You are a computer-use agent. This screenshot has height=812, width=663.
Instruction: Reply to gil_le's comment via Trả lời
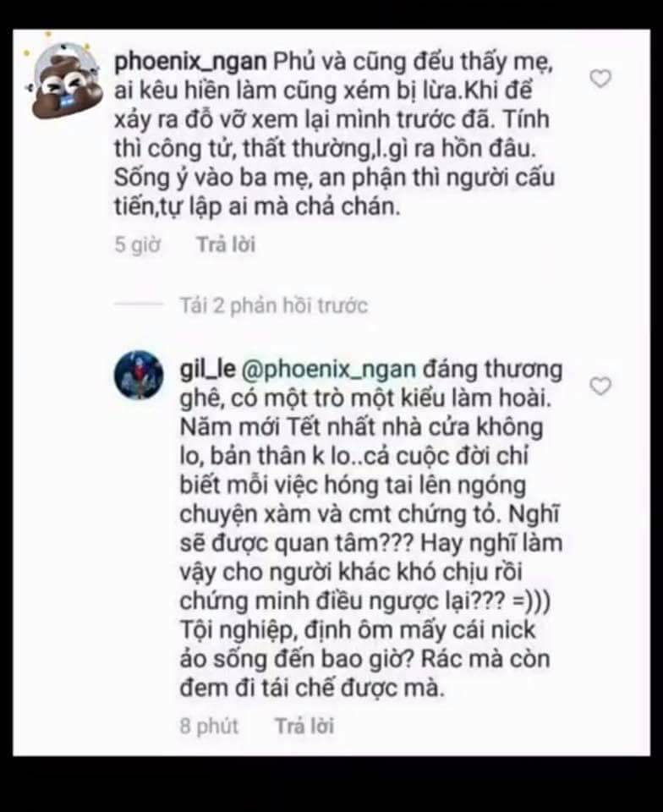[x=304, y=726]
